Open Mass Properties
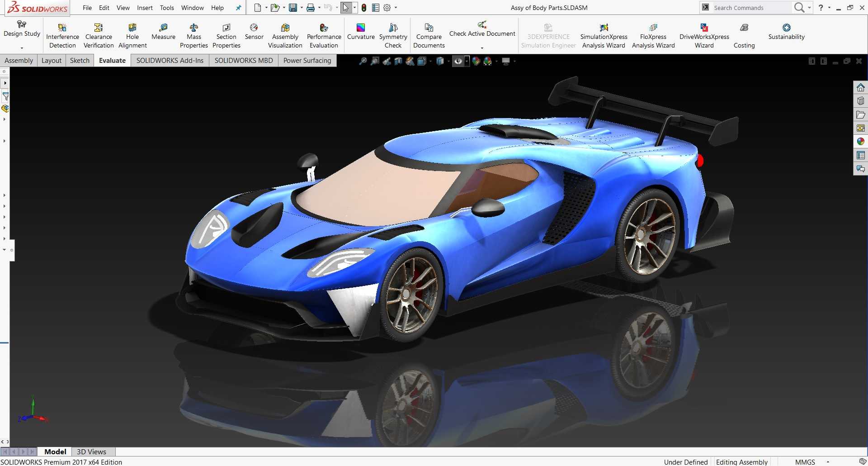Image resolution: width=868 pixels, height=466 pixels. click(x=193, y=36)
